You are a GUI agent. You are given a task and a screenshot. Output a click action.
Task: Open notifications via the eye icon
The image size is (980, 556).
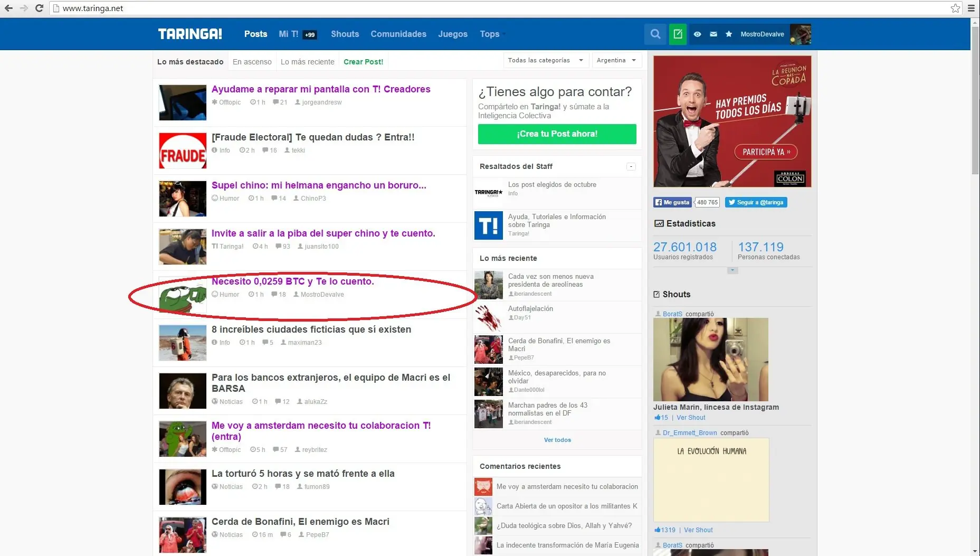pyautogui.click(x=697, y=34)
